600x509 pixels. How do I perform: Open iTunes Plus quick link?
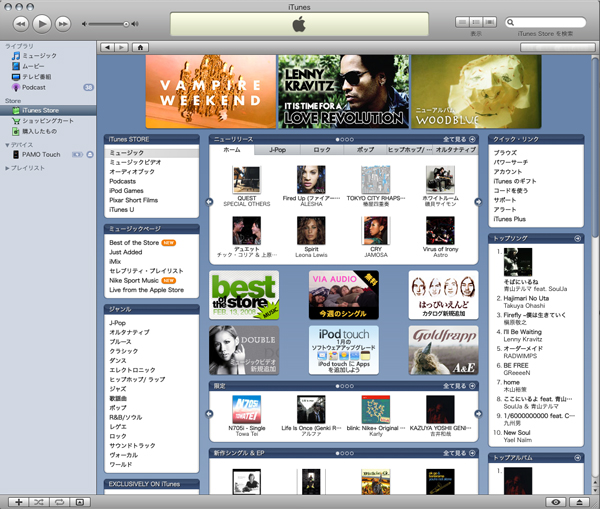coord(510,219)
